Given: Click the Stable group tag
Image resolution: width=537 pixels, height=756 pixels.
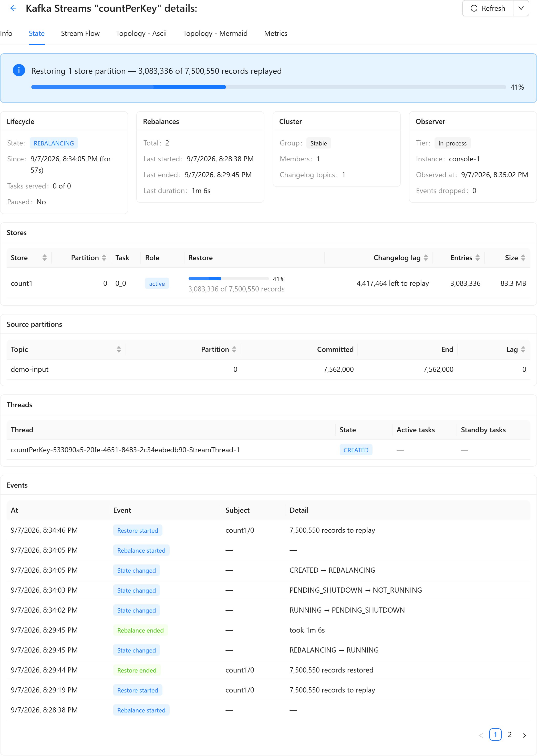Looking at the screenshot, I should pos(318,143).
